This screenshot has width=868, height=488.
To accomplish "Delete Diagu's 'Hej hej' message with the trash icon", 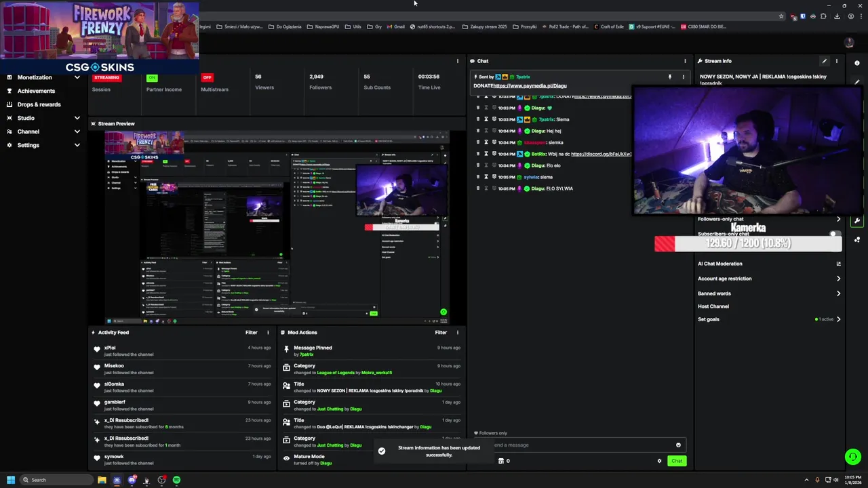I will pyautogui.click(x=478, y=131).
